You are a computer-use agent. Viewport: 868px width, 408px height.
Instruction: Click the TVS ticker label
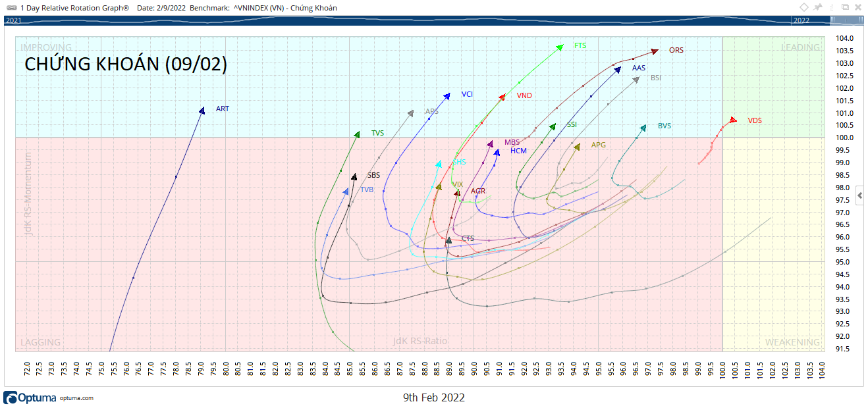click(x=377, y=133)
